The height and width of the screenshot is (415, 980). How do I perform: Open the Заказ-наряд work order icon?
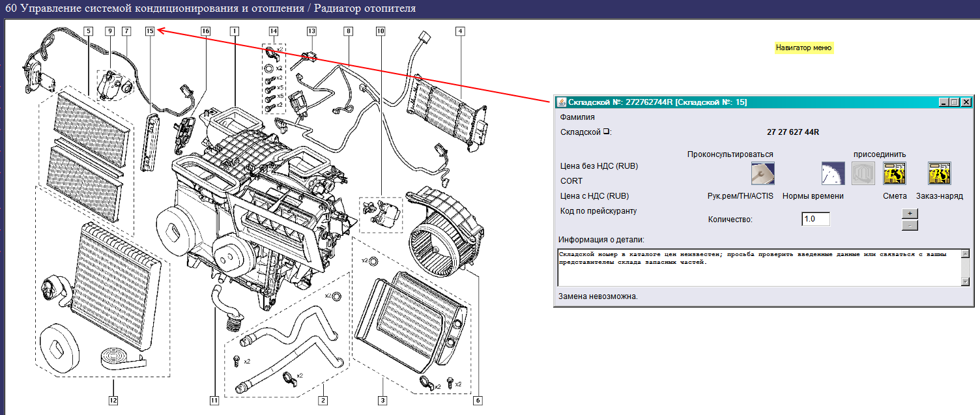point(940,173)
